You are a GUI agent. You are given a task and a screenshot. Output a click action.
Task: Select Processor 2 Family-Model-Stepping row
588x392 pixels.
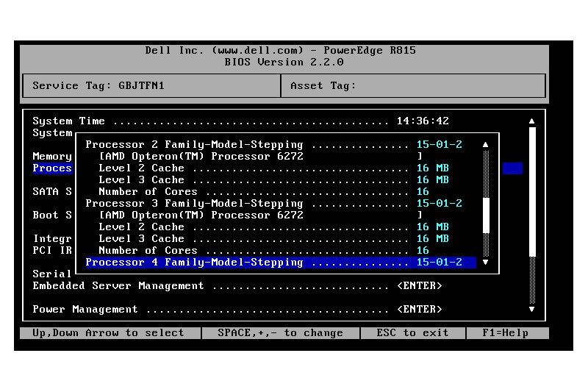click(273, 144)
